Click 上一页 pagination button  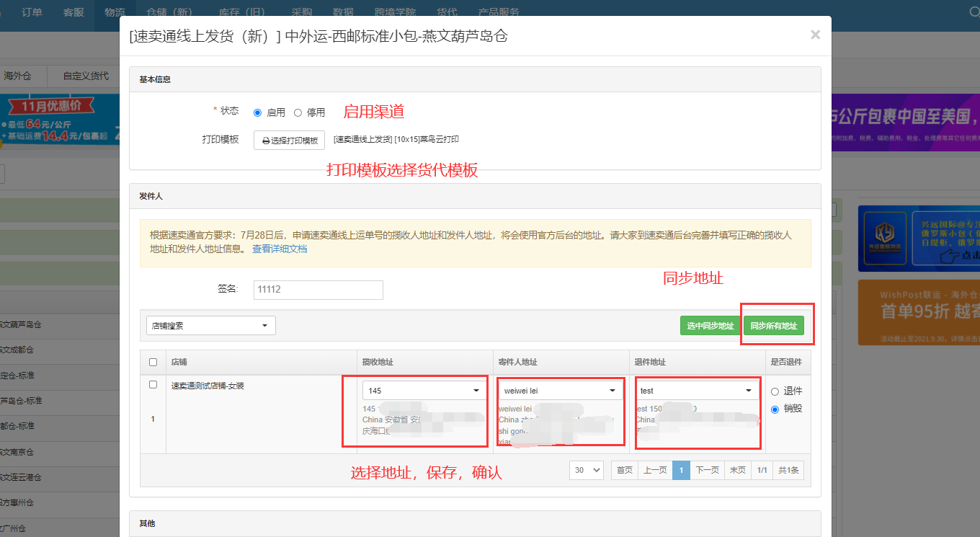pos(655,470)
